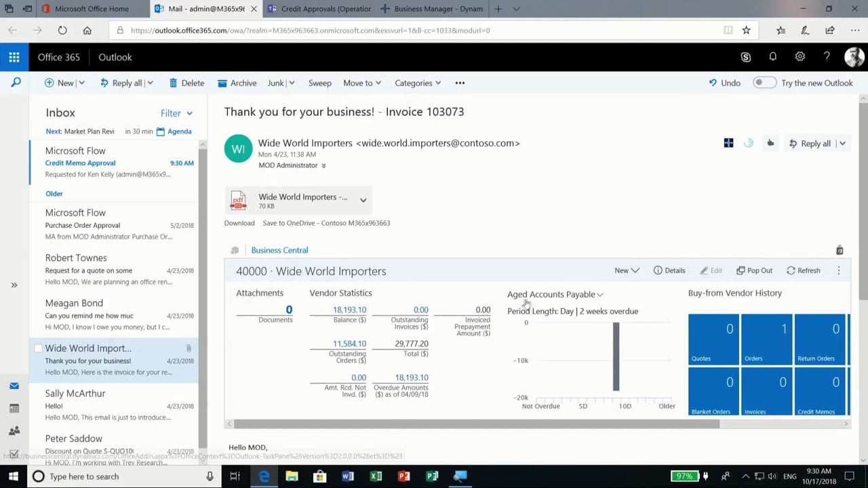This screenshot has height=488, width=868.
Task: Open the notifications bell
Action: click(772, 58)
